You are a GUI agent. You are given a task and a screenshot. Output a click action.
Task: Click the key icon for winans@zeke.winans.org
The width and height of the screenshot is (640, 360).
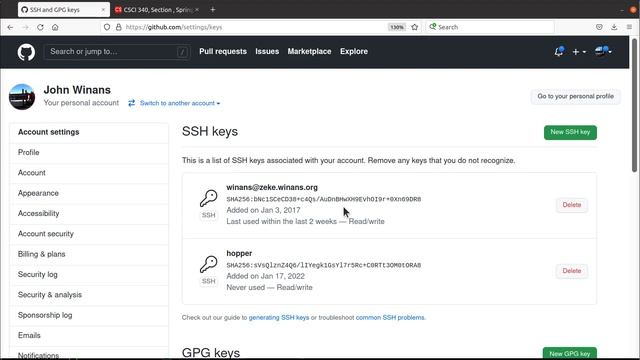[x=209, y=198]
